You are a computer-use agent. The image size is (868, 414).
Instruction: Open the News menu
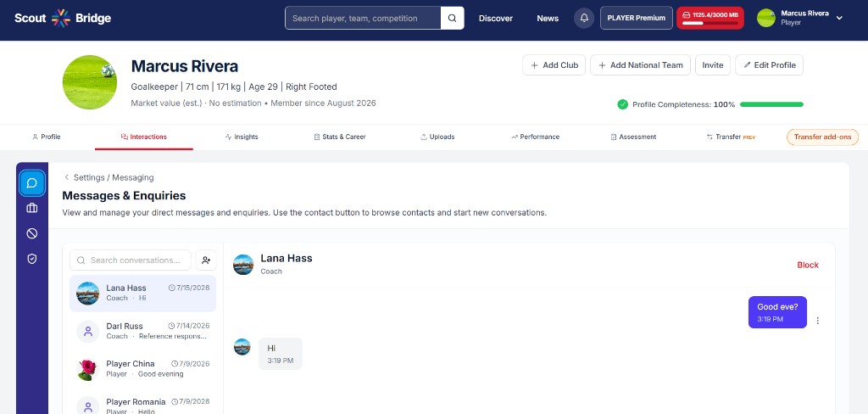coord(548,19)
